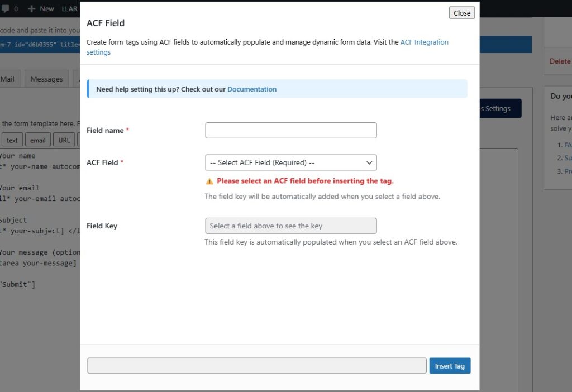Click the read-only Field Key box
The height and width of the screenshot is (392, 572).
tap(291, 226)
